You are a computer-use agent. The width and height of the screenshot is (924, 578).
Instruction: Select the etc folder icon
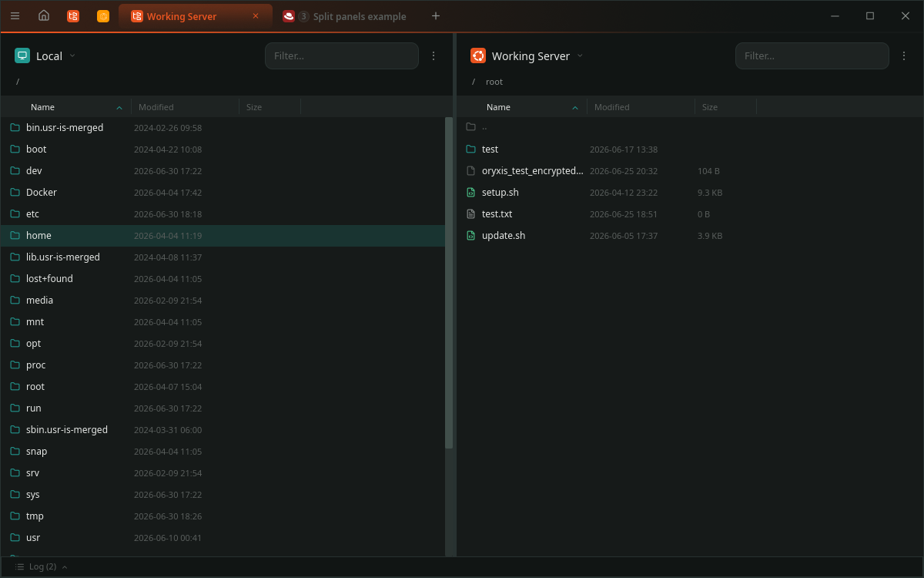(x=15, y=214)
